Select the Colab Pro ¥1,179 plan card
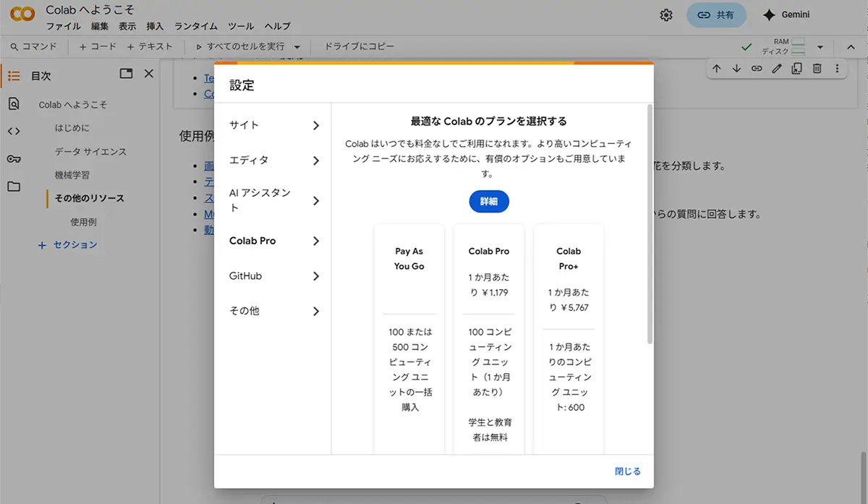This screenshot has width=868, height=504. pos(489,339)
